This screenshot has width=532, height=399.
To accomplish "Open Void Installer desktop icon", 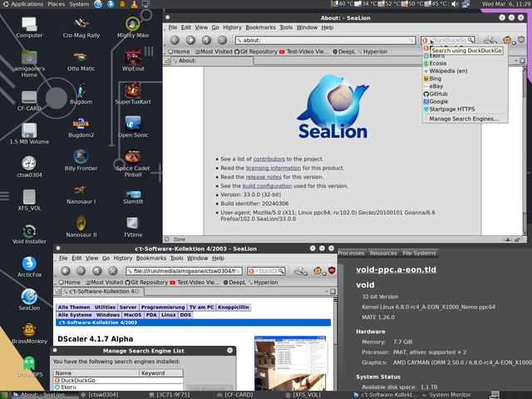I will (x=29, y=234).
